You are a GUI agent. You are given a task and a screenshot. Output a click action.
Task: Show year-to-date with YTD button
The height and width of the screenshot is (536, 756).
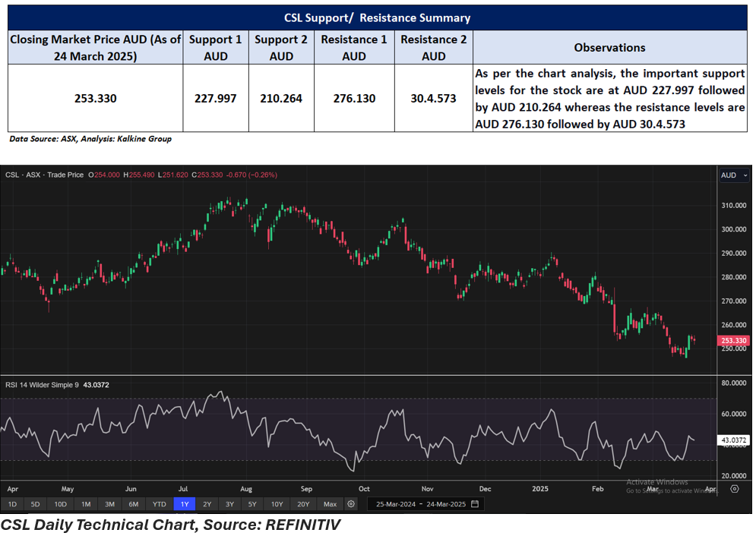[x=159, y=504]
